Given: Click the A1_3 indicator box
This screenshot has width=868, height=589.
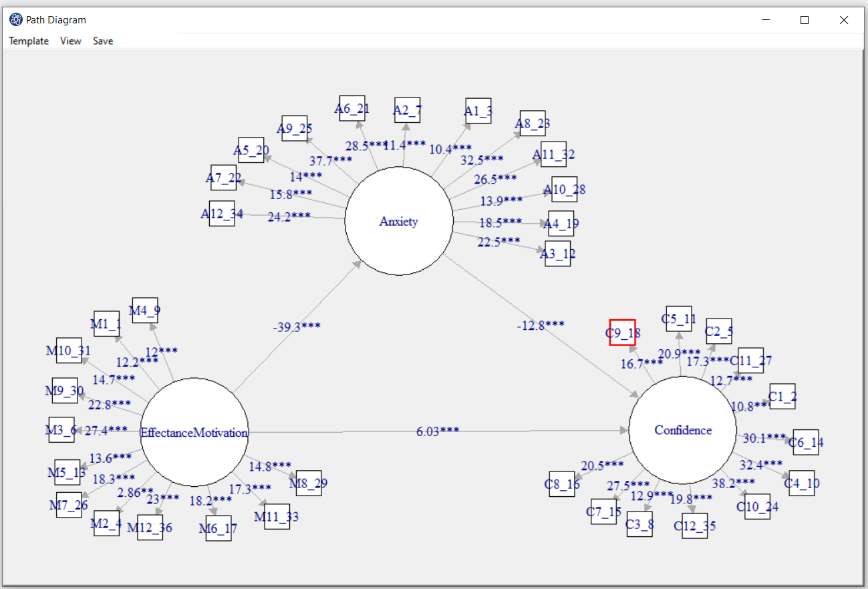Looking at the screenshot, I should (478, 111).
